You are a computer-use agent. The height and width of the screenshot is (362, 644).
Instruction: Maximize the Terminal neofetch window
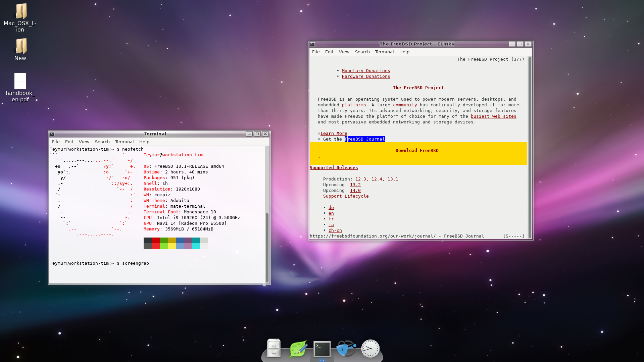257,134
